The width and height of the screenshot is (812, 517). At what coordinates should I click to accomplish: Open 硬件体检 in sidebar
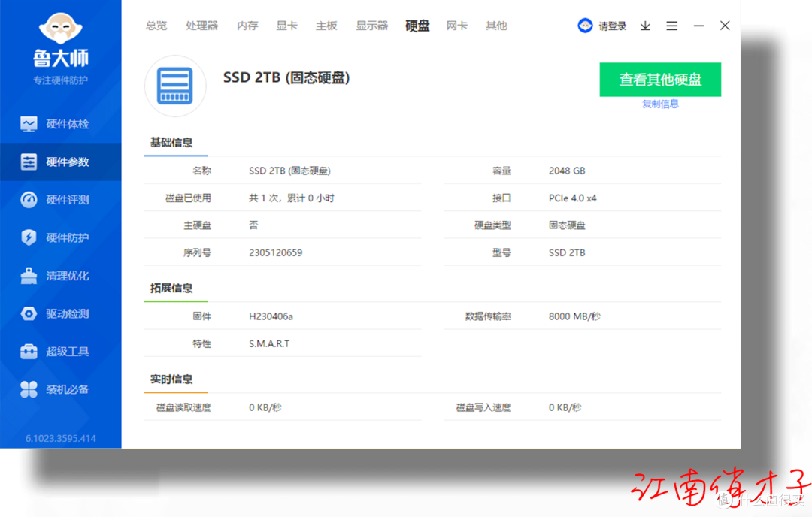click(x=61, y=124)
